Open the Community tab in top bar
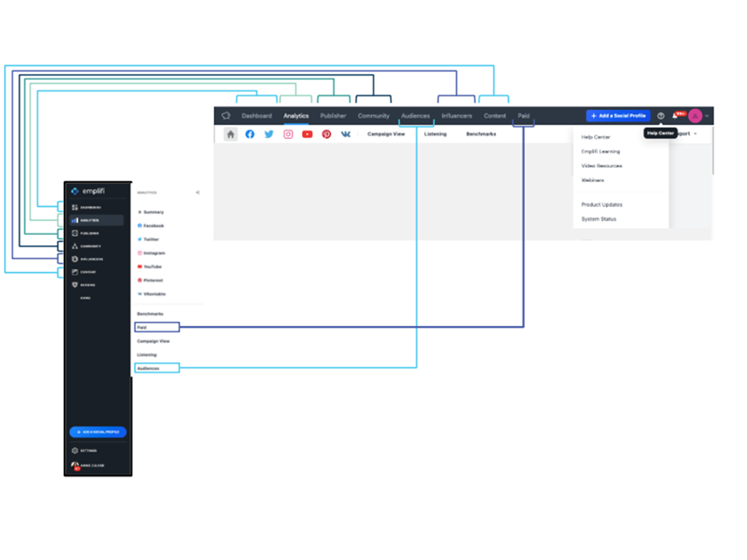Image resolution: width=747 pixels, height=560 pixels. [373, 116]
